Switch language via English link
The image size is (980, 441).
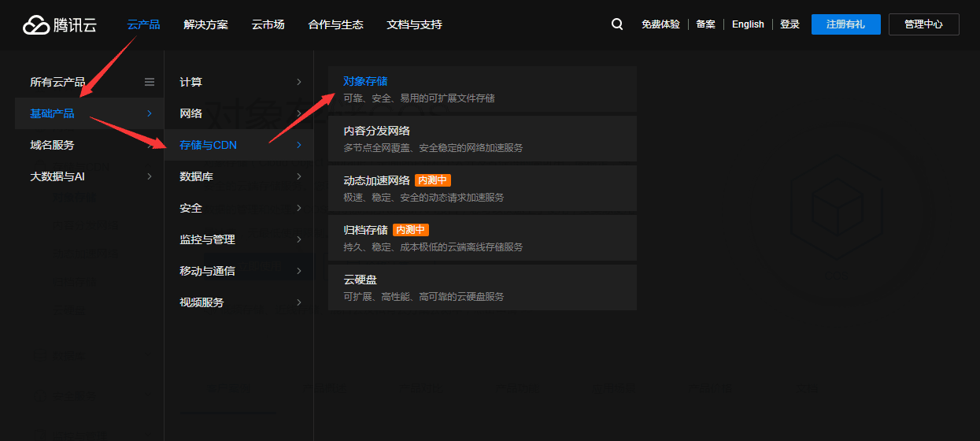748,24
